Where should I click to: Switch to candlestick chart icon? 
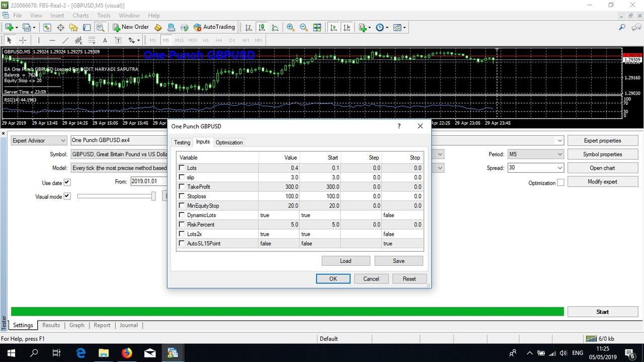[262, 27]
